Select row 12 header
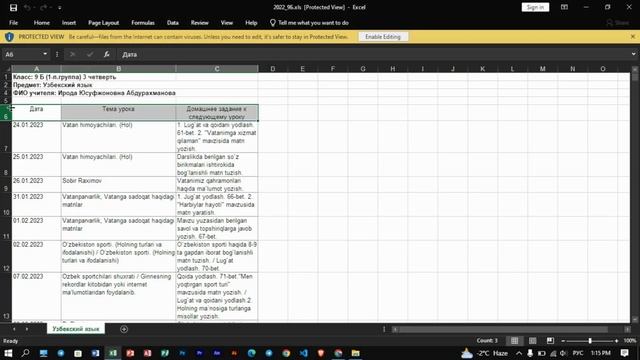The image size is (640, 360). (6, 256)
